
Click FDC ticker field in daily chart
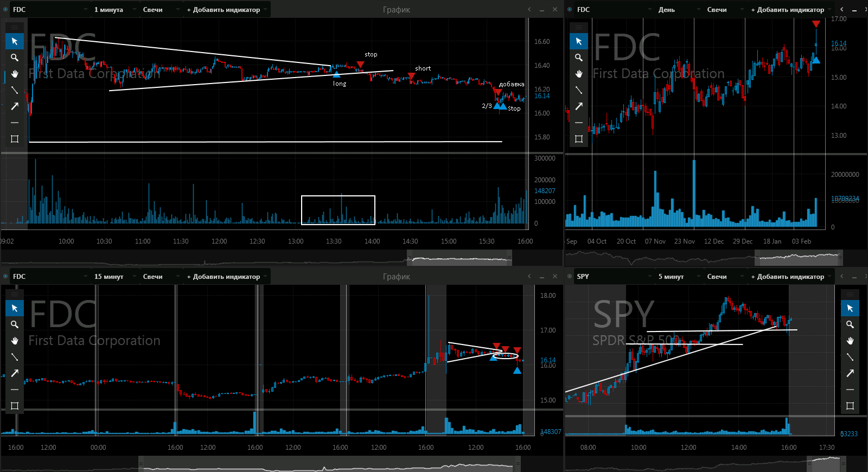coord(614,10)
